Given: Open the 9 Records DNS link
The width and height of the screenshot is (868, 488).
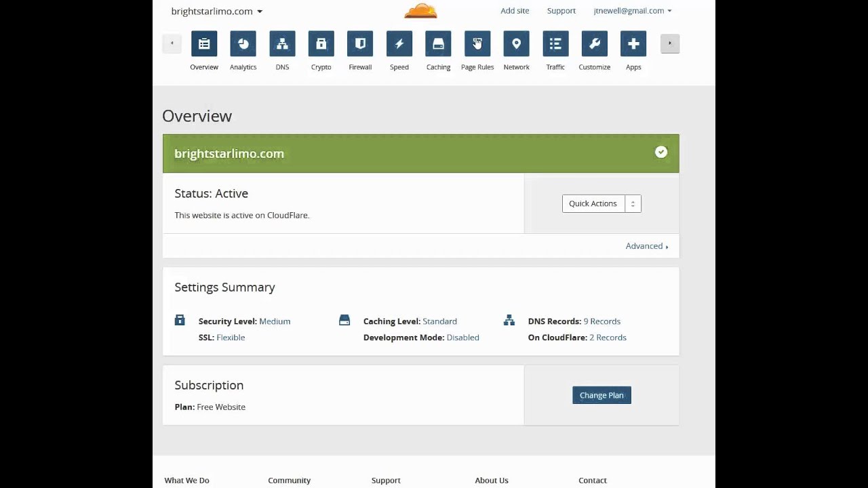Looking at the screenshot, I should [x=602, y=321].
